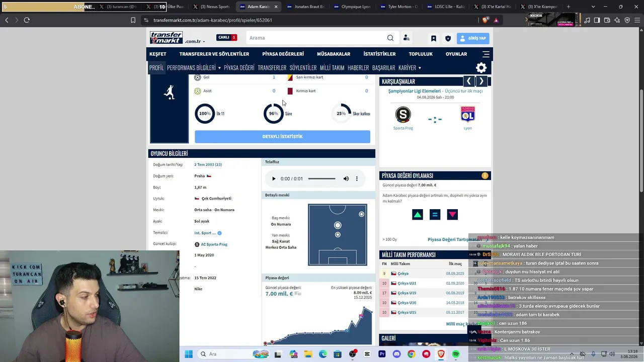Image resolution: width=644 pixels, height=362 pixels.
Task: Open the Piyasa Değerleri main menu
Action: pyautogui.click(x=283, y=54)
